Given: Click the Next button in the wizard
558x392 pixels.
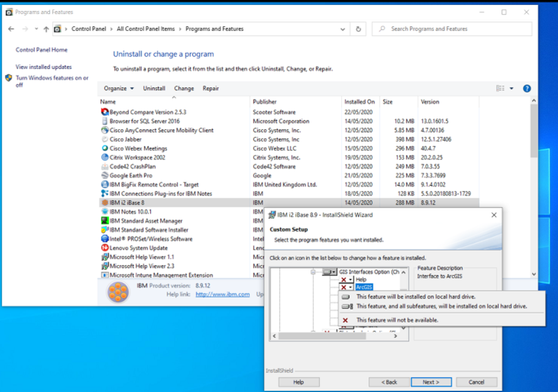Looking at the screenshot, I should 431,382.
